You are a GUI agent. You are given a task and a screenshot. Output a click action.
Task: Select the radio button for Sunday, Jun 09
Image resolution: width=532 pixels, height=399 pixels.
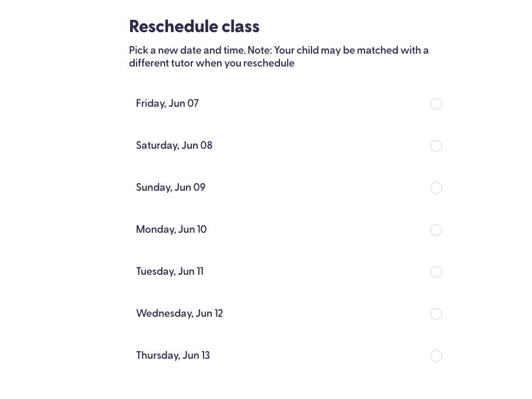(x=436, y=188)
